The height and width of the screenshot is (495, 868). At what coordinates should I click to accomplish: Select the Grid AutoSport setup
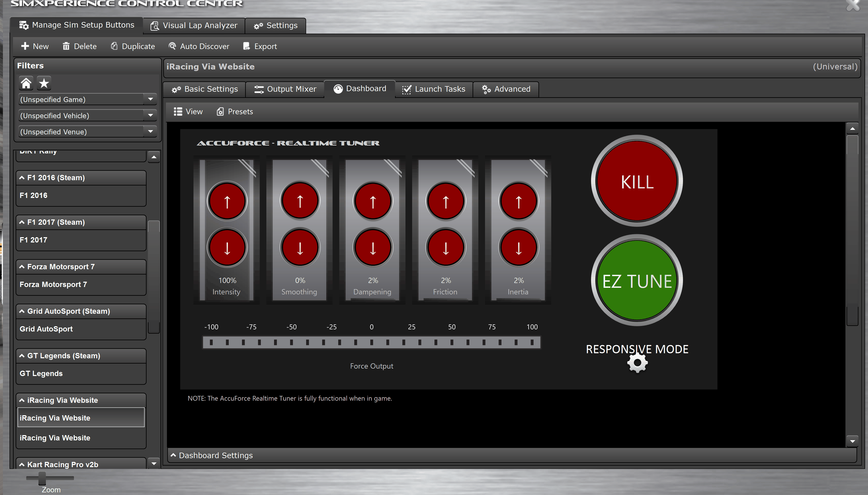tap(81, 329)
